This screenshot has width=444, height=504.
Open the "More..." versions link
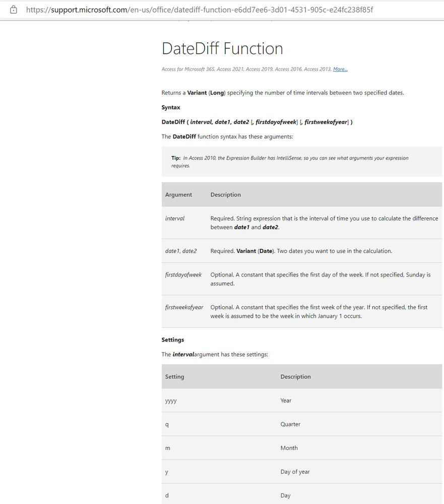point(340,69)
